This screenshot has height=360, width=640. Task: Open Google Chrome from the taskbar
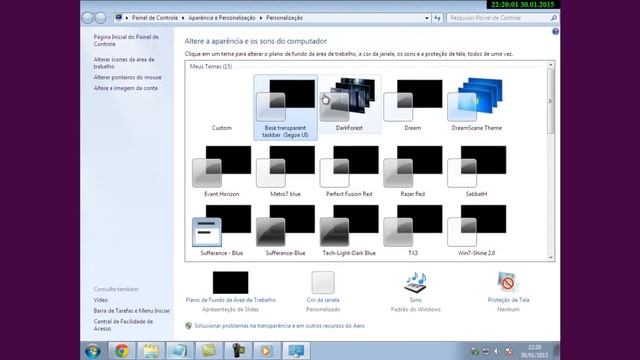coord(122,351)
